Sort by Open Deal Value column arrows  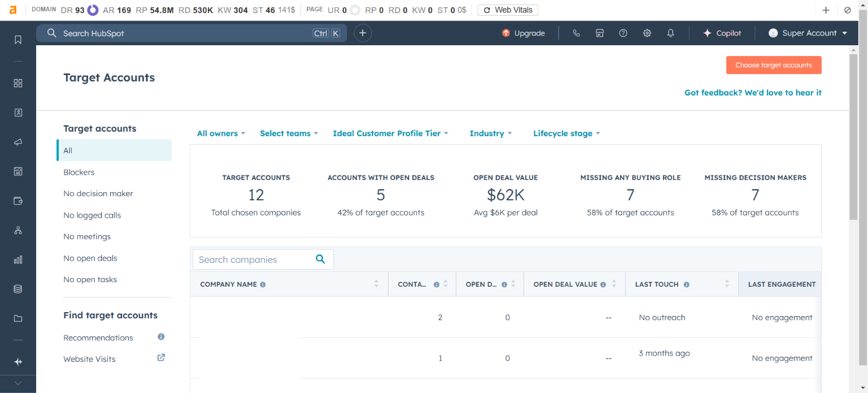(614, 284)
